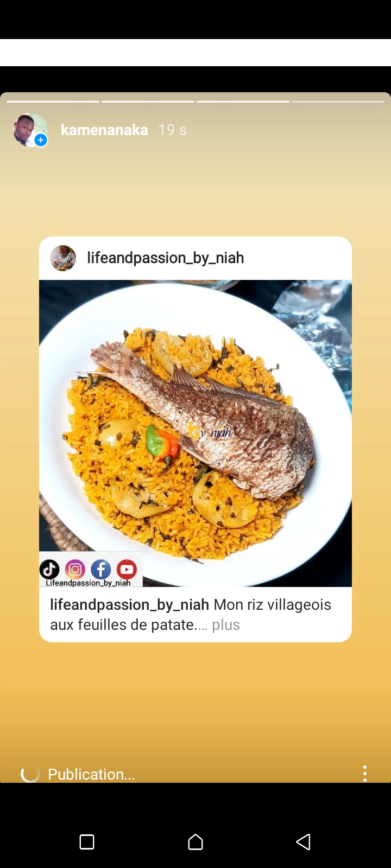
Task: Tap the 'Publication...' status text
Action: point(91,774)
